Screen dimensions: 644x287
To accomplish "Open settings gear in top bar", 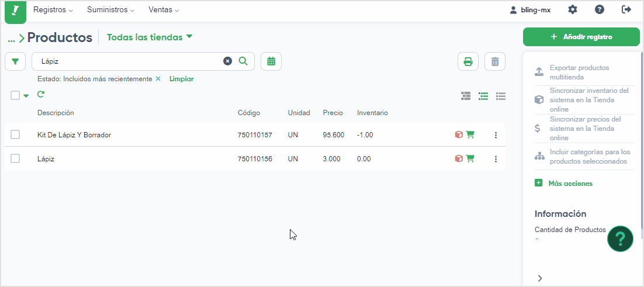I will 573,10.
